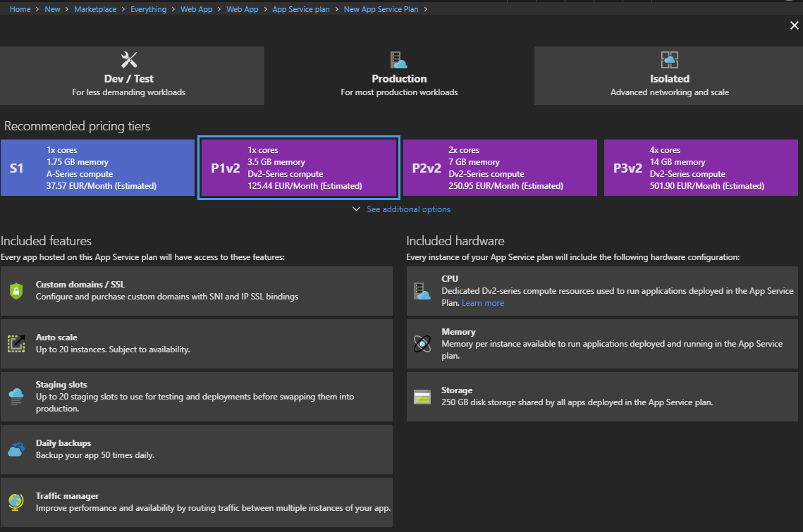Select the Production workloads tab
The image size is (803, 532).
coord(399,76)
